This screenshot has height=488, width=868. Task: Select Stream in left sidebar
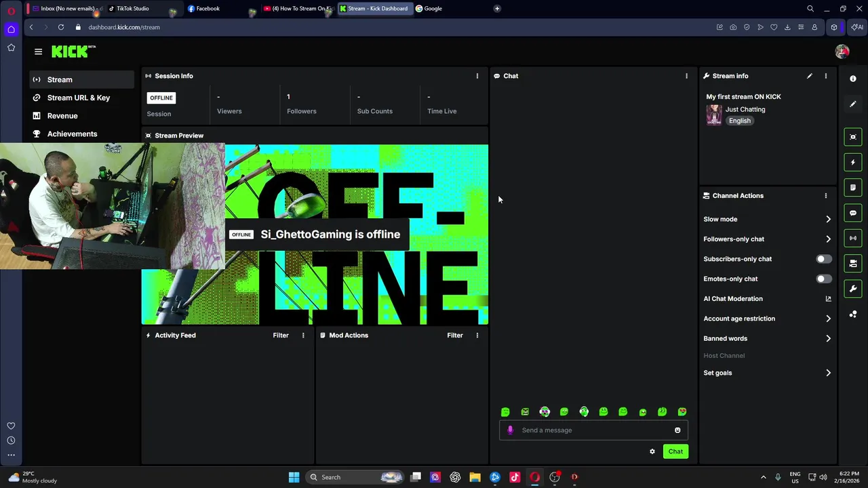coord(81,80)
